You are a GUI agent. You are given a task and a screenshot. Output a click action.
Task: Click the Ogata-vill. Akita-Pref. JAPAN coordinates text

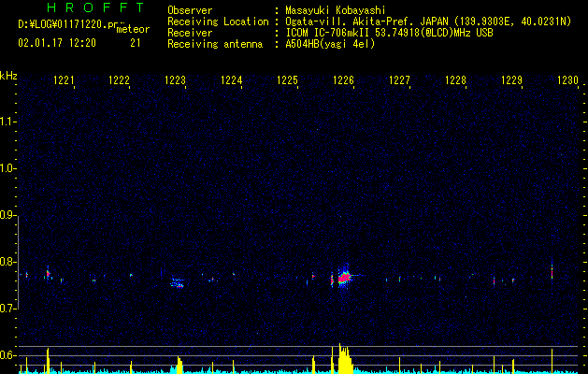[x=428, y=22]
